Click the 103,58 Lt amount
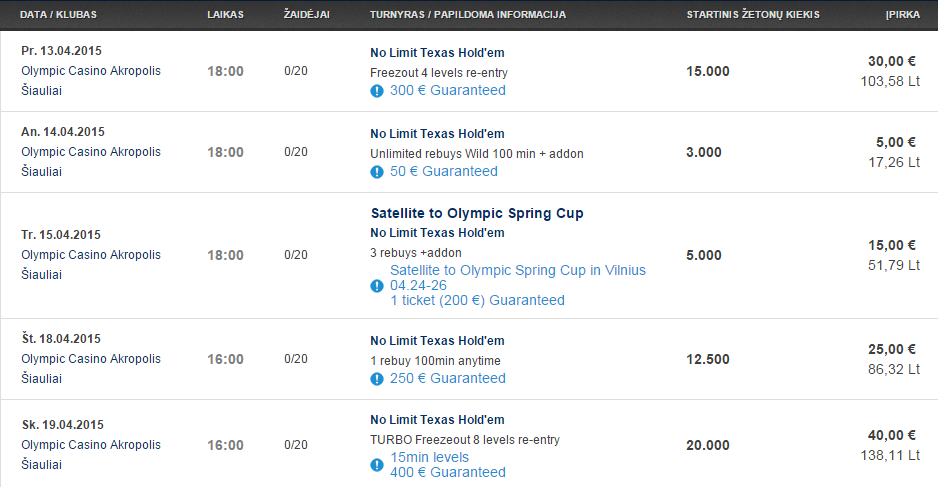Viewport: 938px width, 487px height. (890, 81)
